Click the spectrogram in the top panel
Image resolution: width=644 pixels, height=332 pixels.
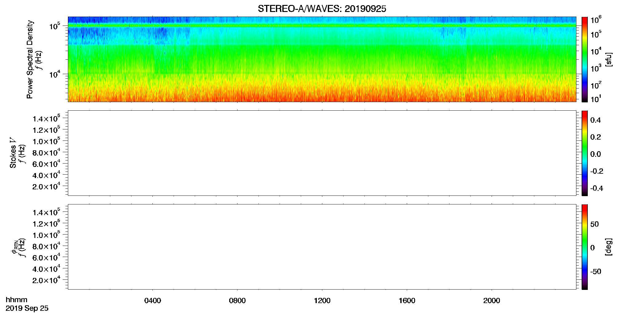pyautogui.click(x=322, y=59)
